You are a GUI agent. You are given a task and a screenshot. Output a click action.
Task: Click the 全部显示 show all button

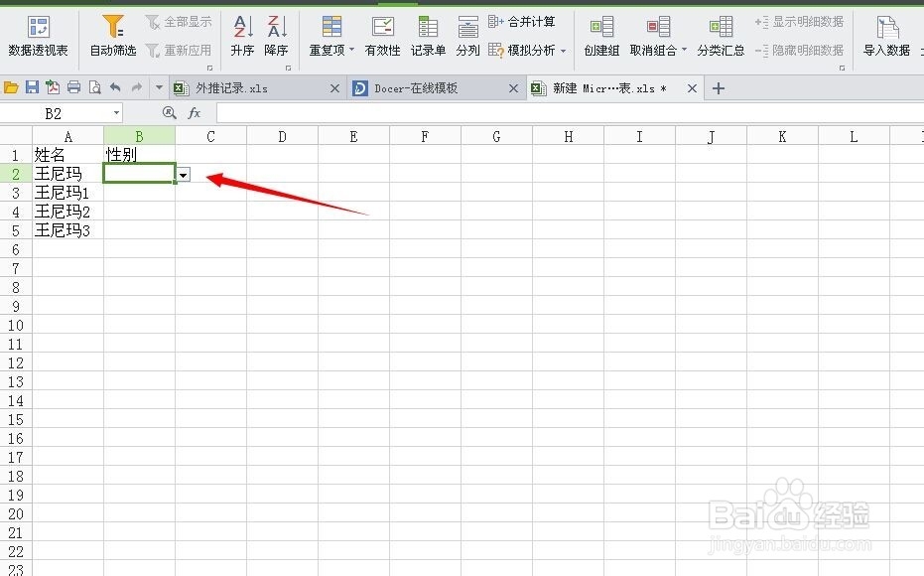(x=179, y=22)
